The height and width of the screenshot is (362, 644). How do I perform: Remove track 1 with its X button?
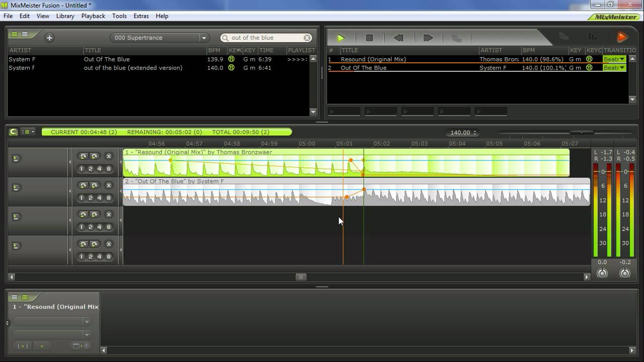click(x=109, y=156)
